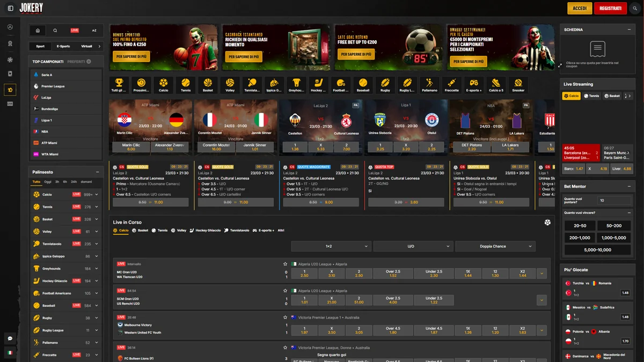Image resolution: width=644 pixels, height=362 pixels.
Task: Open the U/O market dropdown
Action: [x=413, y=246]
